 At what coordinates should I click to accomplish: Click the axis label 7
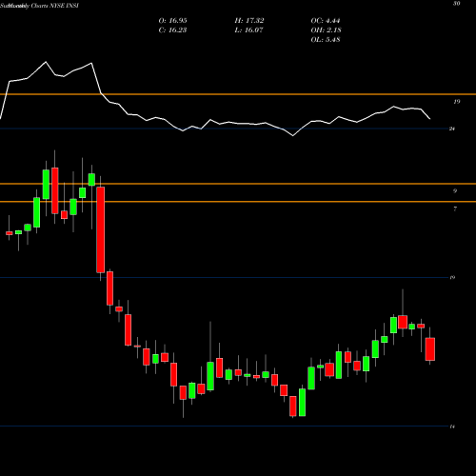click(x=455, y=208)
